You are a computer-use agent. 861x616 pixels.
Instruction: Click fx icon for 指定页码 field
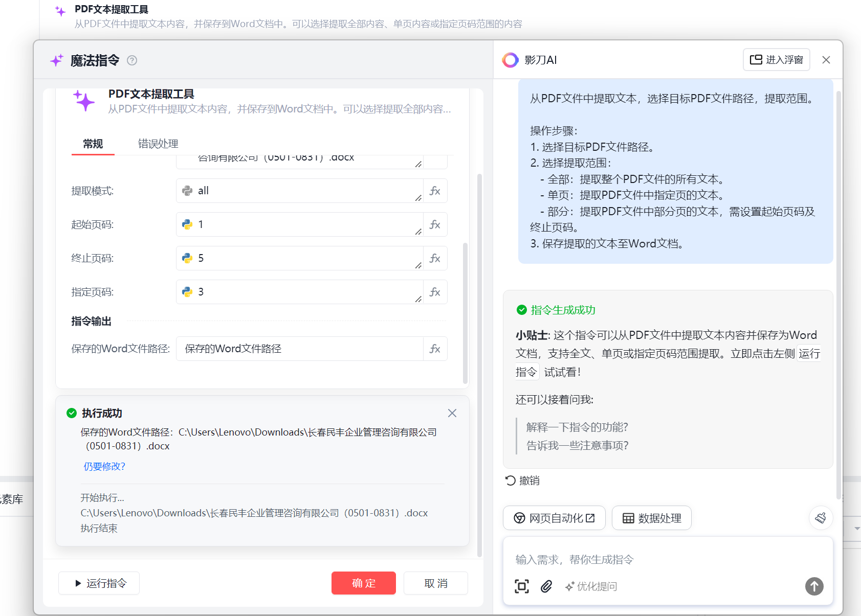435,292
